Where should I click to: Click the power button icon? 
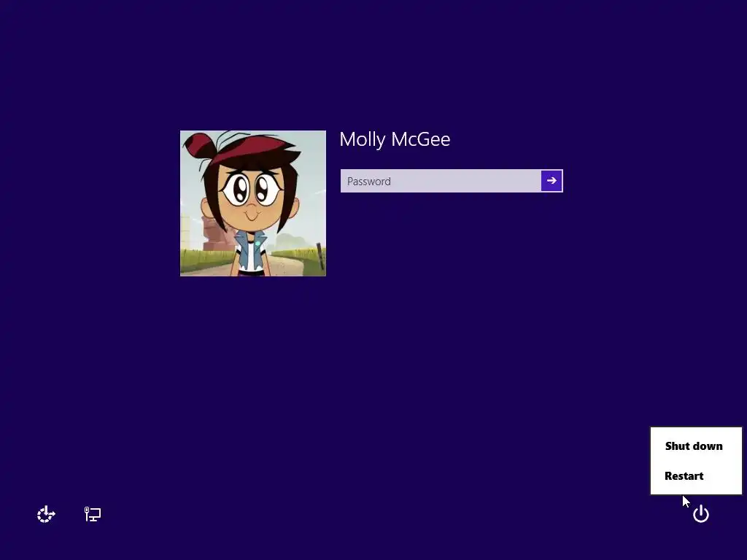(701, 514)
